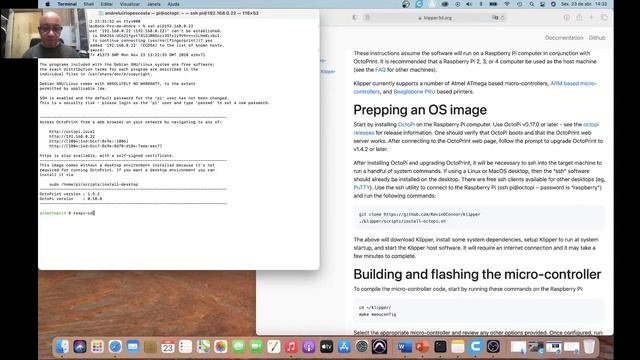Click Safari new tab plus icon
Viewport: 640px width, 360px height.
[x=591, y=18]
